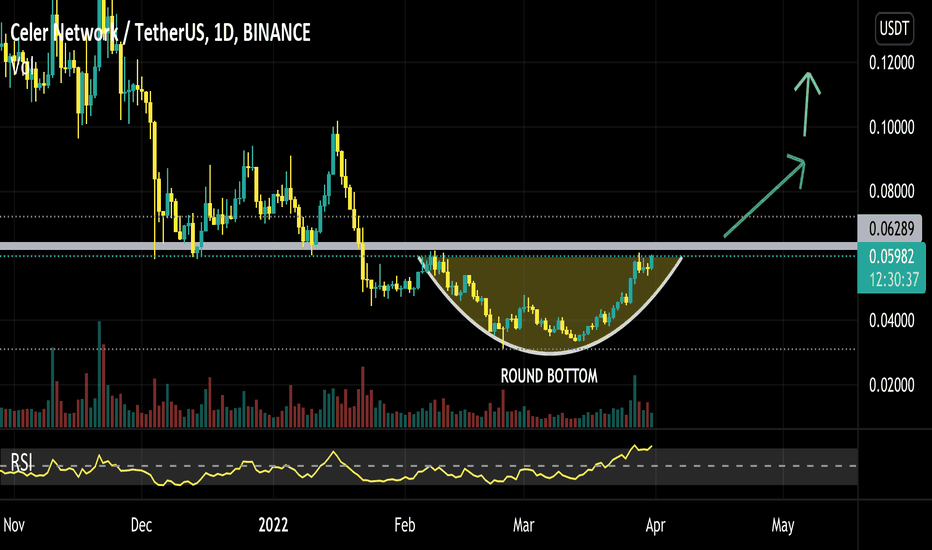This screenshot has width=932, height=550.
Task: Click the 0.04000 price axis label
Action: point(891,321)
